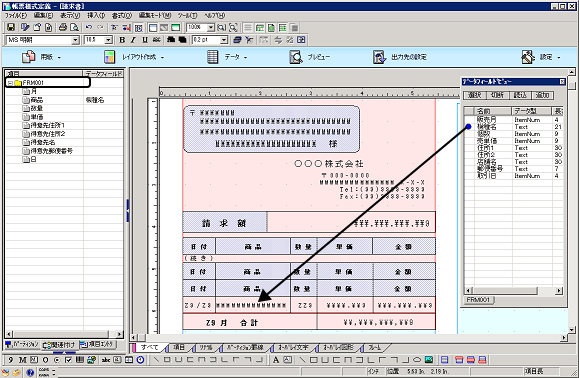
Task: Switch to the 項目 tab
Action: (179, 347)
